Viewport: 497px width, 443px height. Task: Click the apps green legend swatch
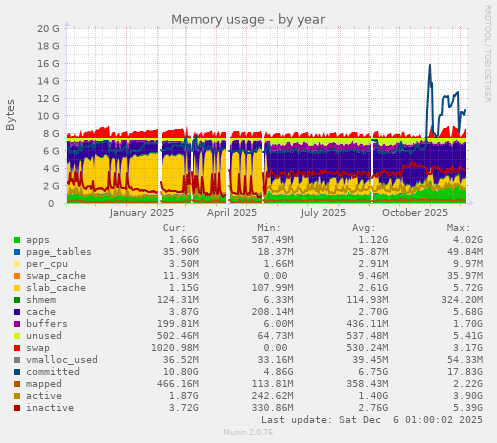17,240
